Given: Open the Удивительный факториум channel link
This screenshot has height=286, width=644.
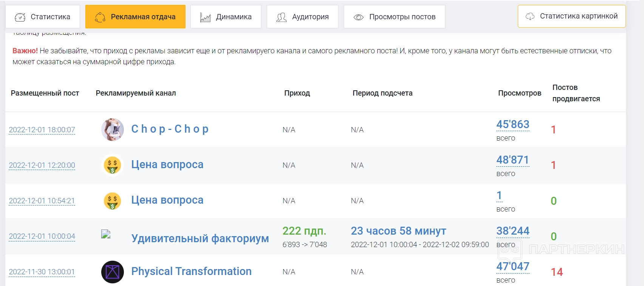Looking at the screenshot, I should tap(200, 238).
